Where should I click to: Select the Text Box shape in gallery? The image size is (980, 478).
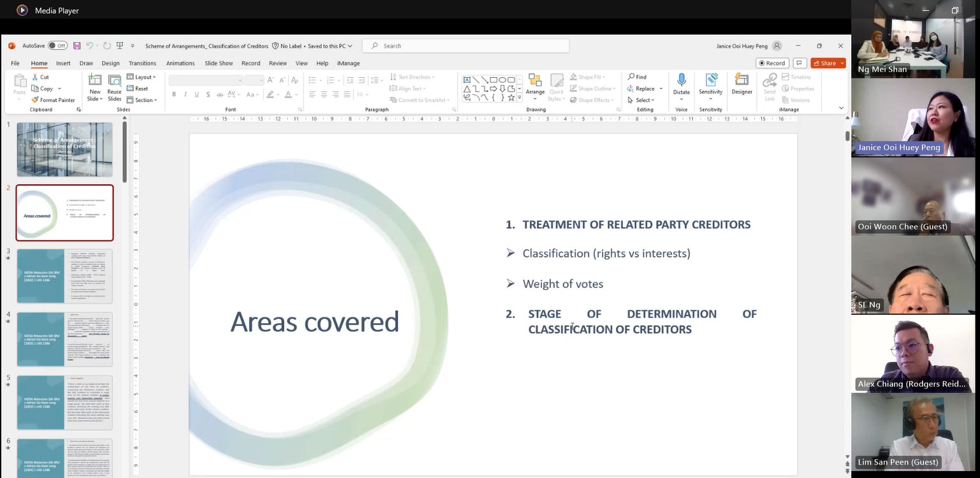tap(467, 80)
